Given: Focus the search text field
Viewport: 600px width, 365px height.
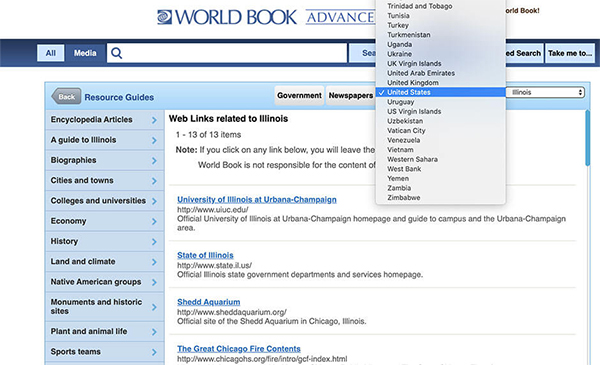Looking at the screenshot, I should [x=227, y=53].
